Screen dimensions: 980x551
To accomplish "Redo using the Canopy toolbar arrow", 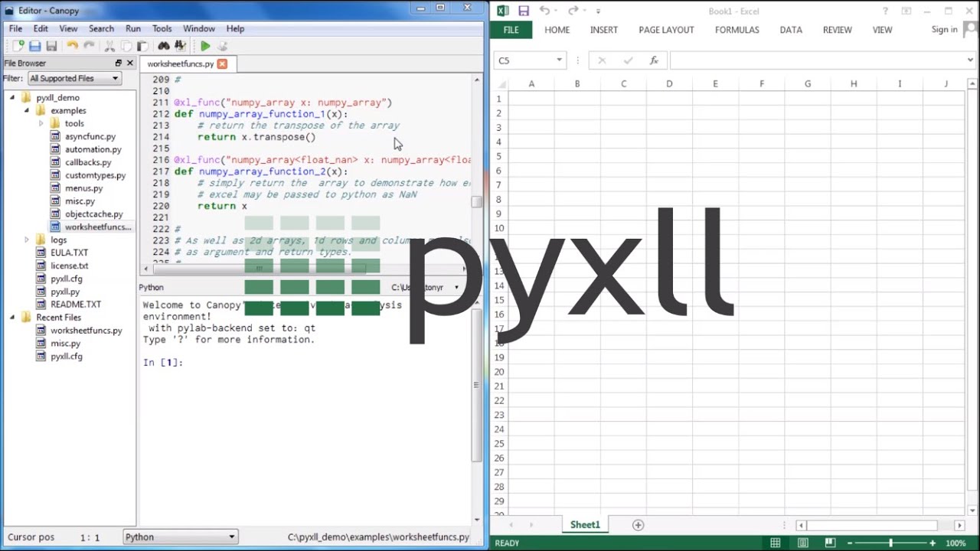I will [89, 46].
